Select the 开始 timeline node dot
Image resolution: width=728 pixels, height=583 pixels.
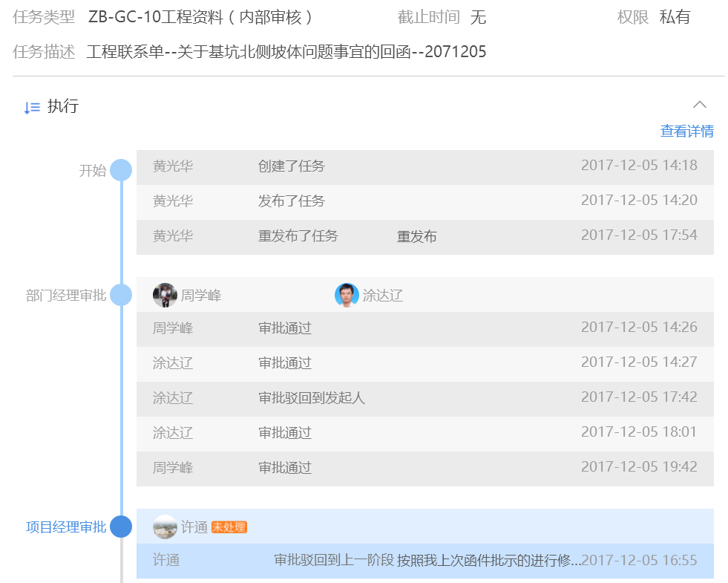tap(121, 169)
